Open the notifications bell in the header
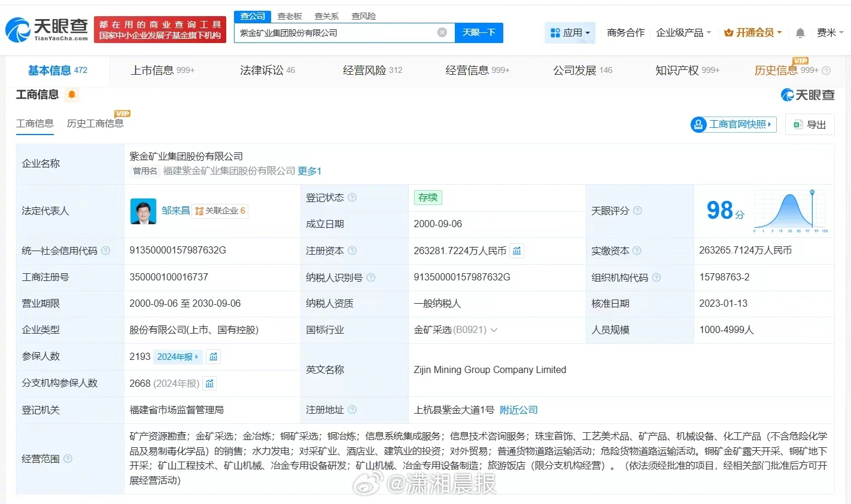 click(x=800, y=33)
